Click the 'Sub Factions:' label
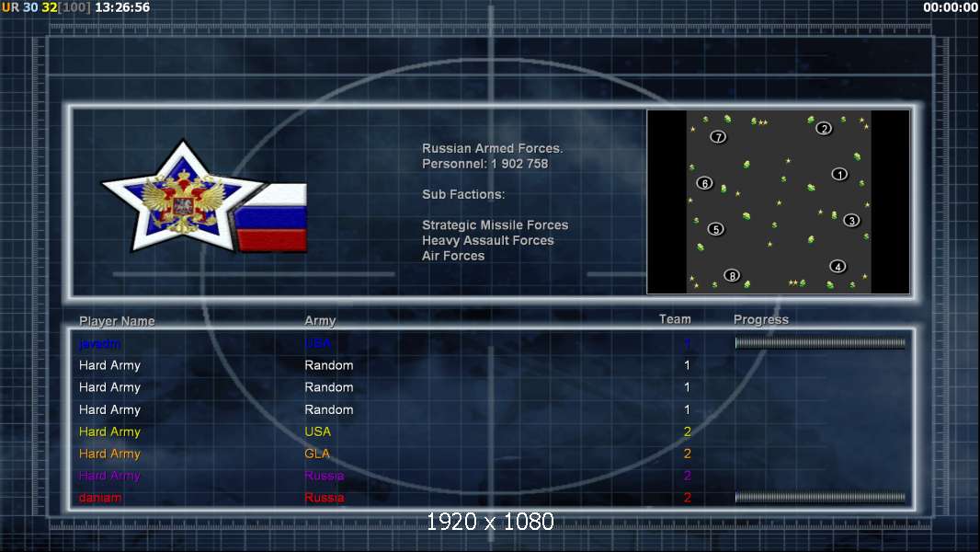Viewport: 980px width, 552px height. pyautogui.click(x=463, y=194)
